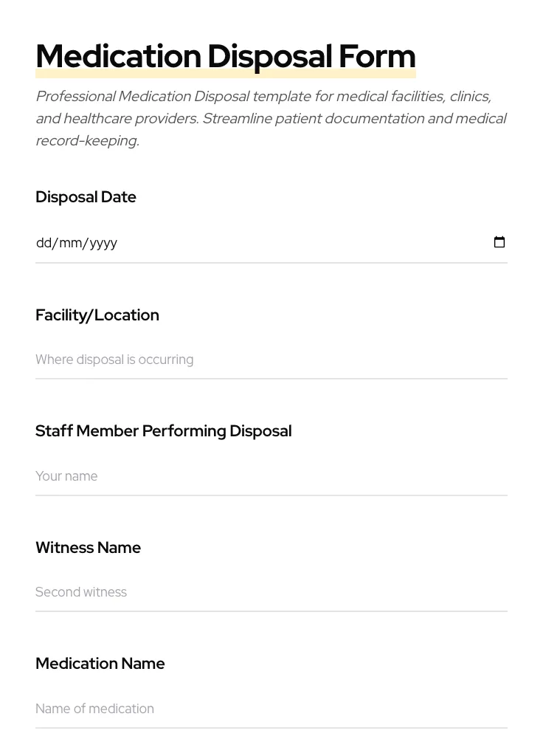Click the dd day segment of the date

[x=44, y=243]
